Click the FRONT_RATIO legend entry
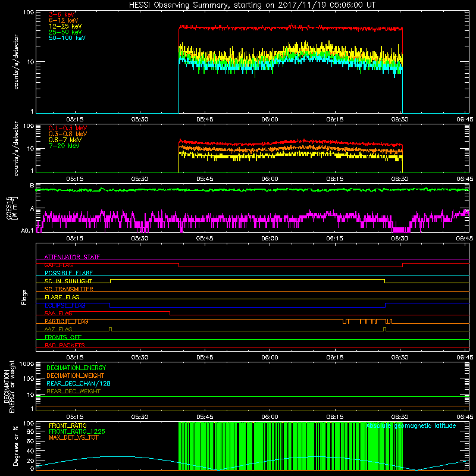 pyautogui.click(x=68, y=425)
